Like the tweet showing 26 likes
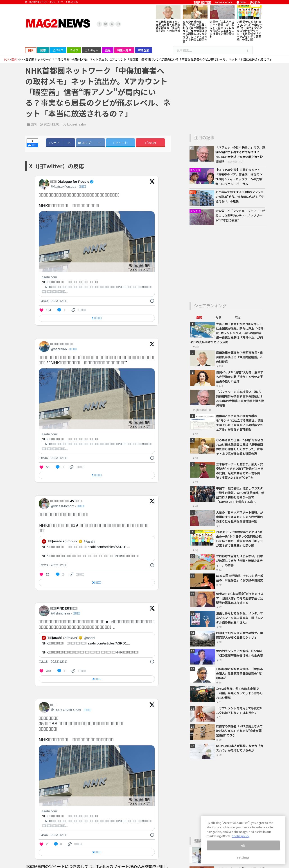Screen dimensions: 289x868 [x=41, y=574]
